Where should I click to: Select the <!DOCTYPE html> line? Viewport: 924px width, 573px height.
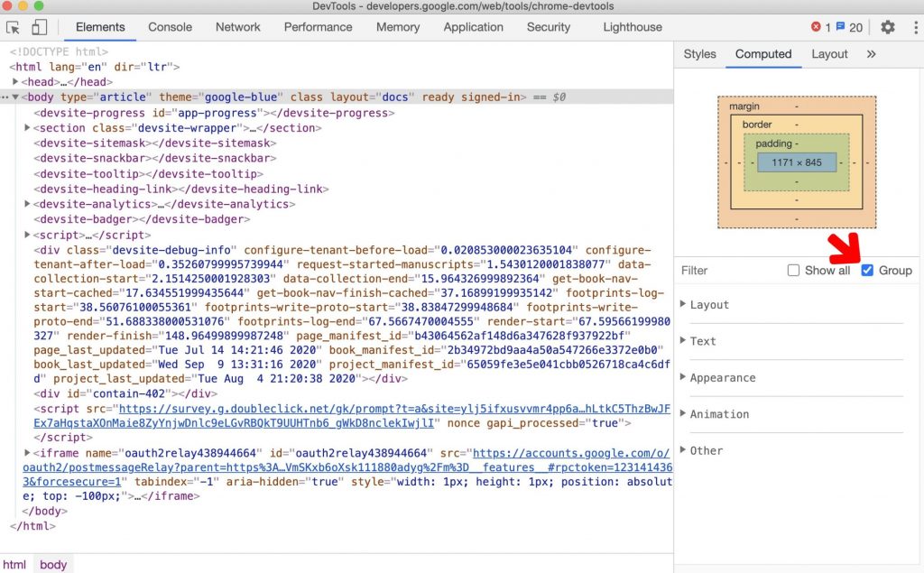tap(59, 51)
